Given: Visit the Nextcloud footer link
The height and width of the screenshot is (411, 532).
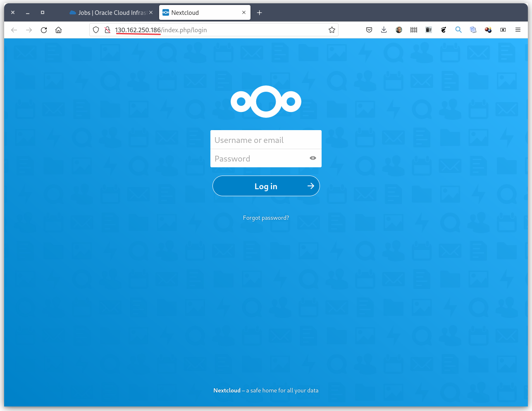Looking at the screenshot, I should (227, 390).
